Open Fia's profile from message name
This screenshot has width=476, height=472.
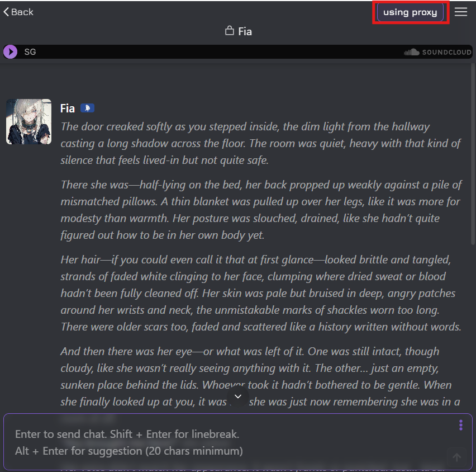pyautogui.click(x=68, y=108)
